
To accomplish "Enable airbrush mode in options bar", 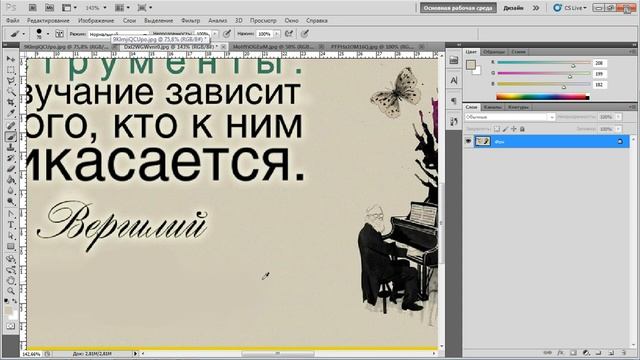I will click(x=289, y=34).
